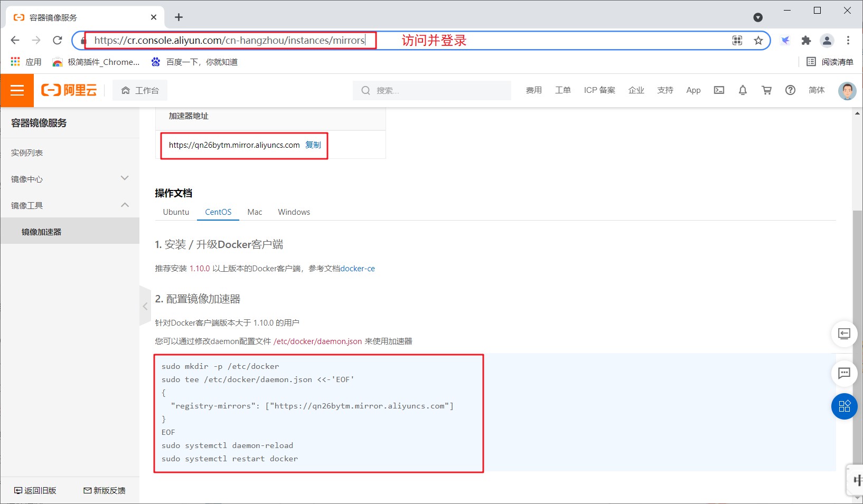Image resolution: width=863 pixels, height=504 pixels.
Task: Switch to the Windows tab
Action: coord(294,212)
